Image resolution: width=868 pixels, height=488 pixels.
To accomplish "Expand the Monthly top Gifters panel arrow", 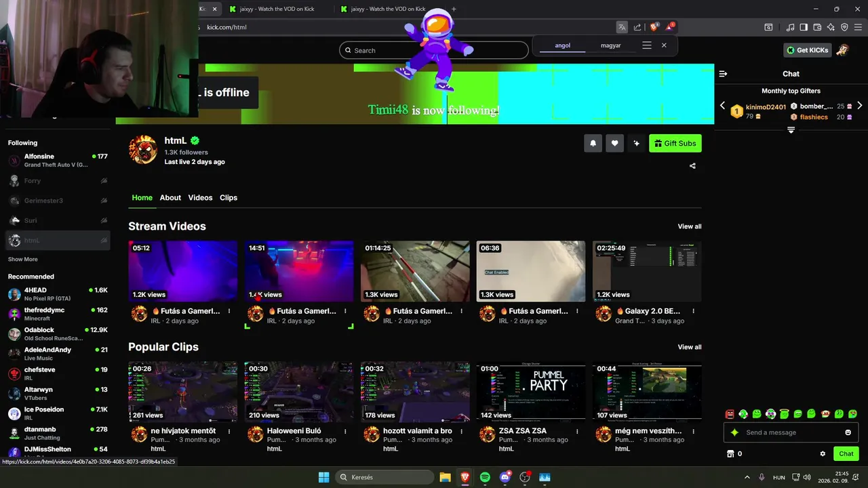I will pos(791,130).
